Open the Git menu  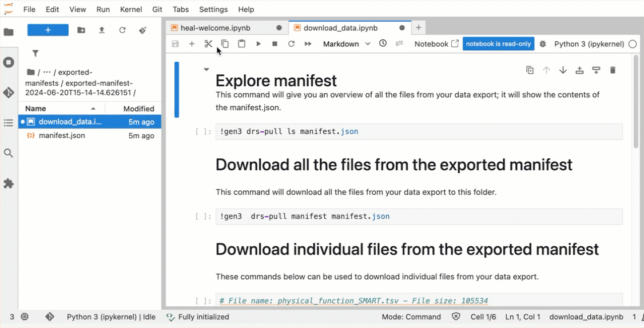coord(157,9)
